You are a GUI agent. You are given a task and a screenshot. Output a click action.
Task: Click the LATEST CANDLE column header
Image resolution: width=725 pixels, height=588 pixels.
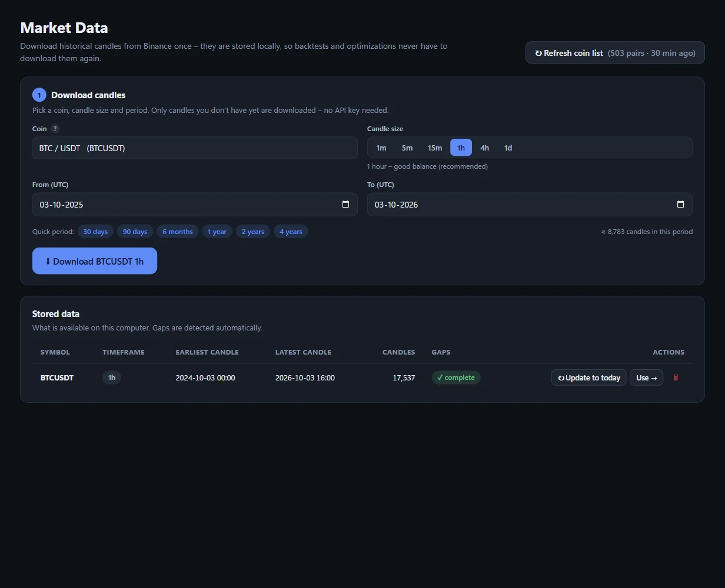click(303, 352)
